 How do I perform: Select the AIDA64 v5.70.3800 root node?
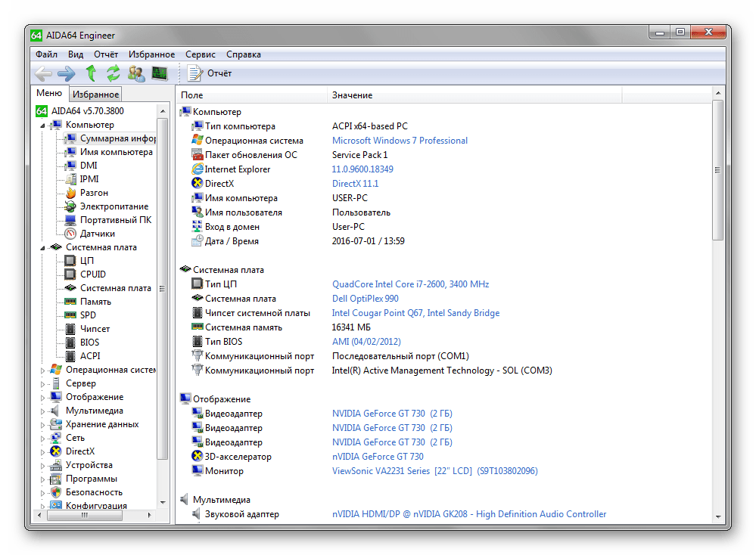point(87,111)
